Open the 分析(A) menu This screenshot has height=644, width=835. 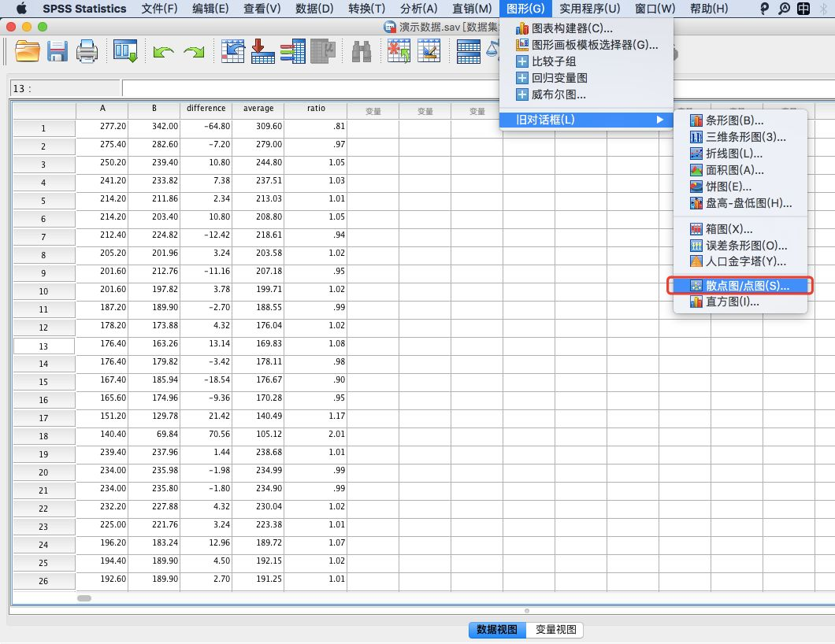pos(418,9)
